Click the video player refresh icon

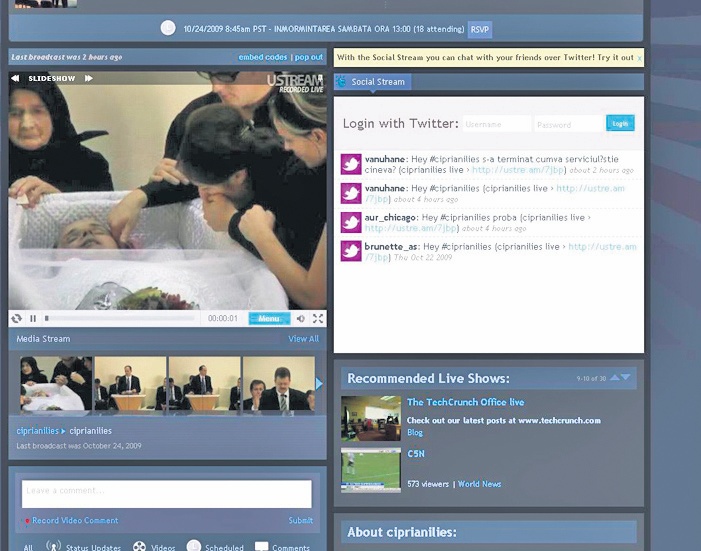click(16, 319)
